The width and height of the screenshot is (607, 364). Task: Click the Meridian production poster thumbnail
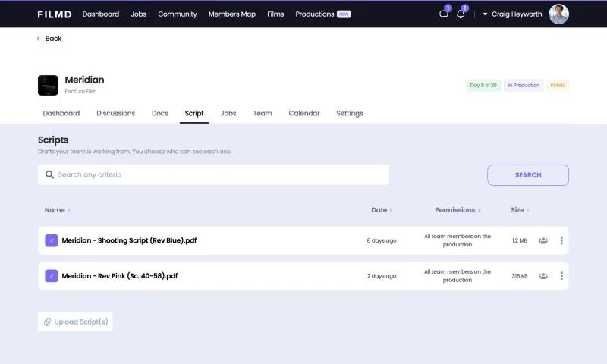(x=48, y=85)
